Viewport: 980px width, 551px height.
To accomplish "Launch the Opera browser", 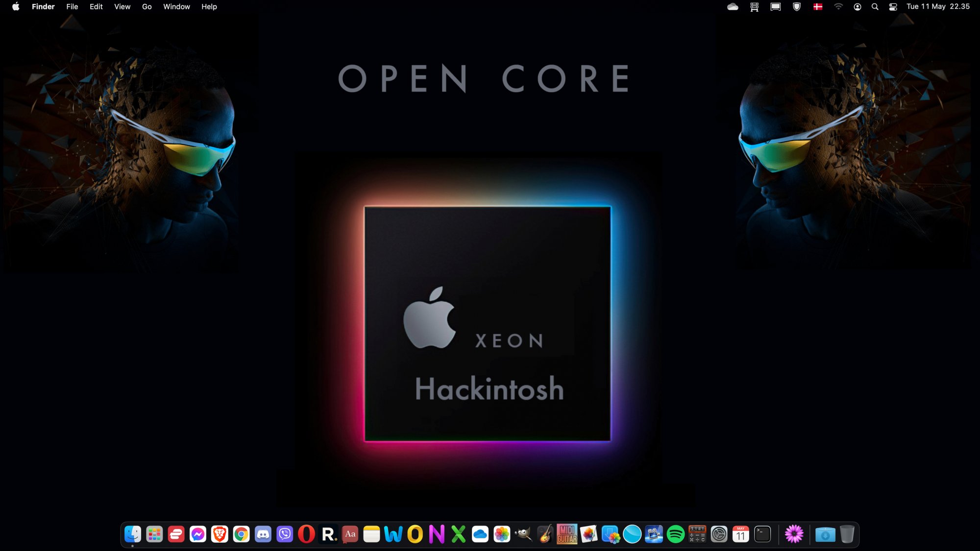I will pyautogui.click(x=306, y=534).
